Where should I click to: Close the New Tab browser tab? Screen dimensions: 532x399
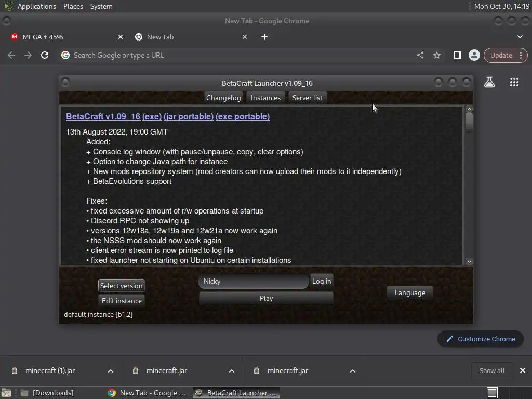pos(245,37)
